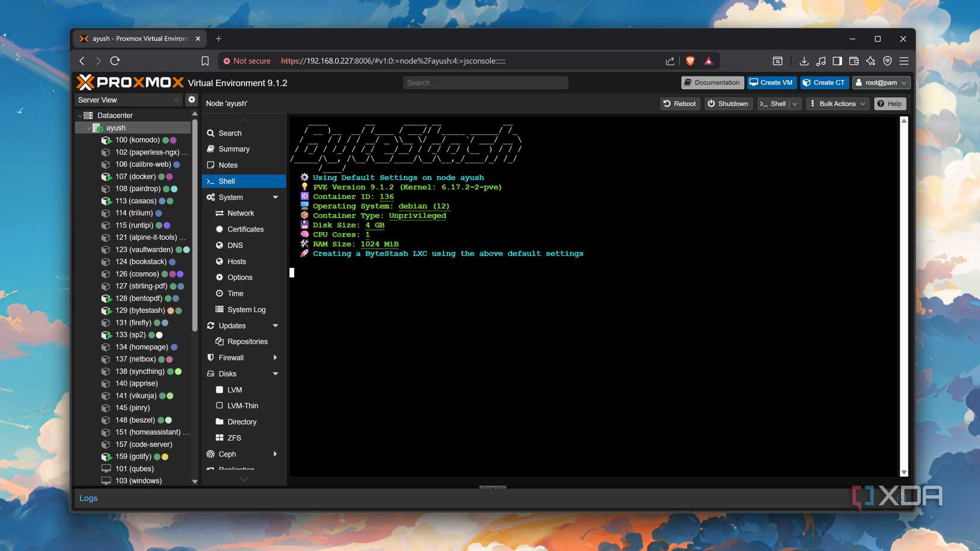Switch to the ayush Proxmox browser tab
The width and height of the screenshot is (980, 551).
coord(137,38)
